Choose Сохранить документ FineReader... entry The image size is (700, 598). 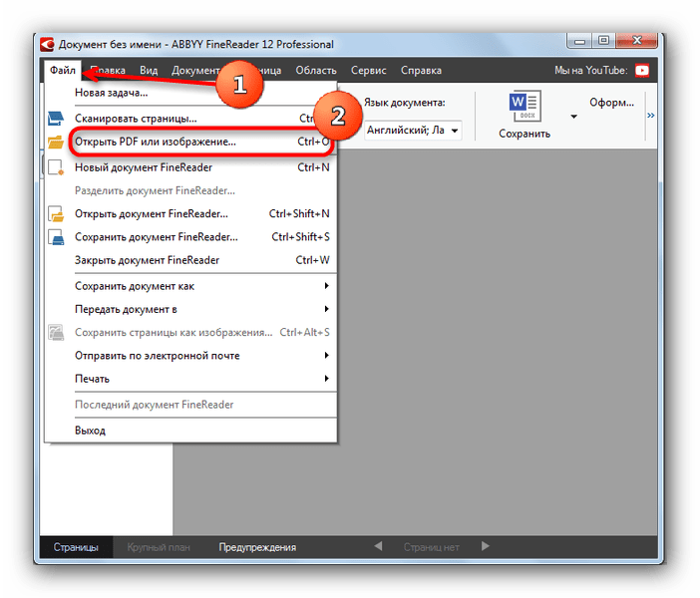190,237
